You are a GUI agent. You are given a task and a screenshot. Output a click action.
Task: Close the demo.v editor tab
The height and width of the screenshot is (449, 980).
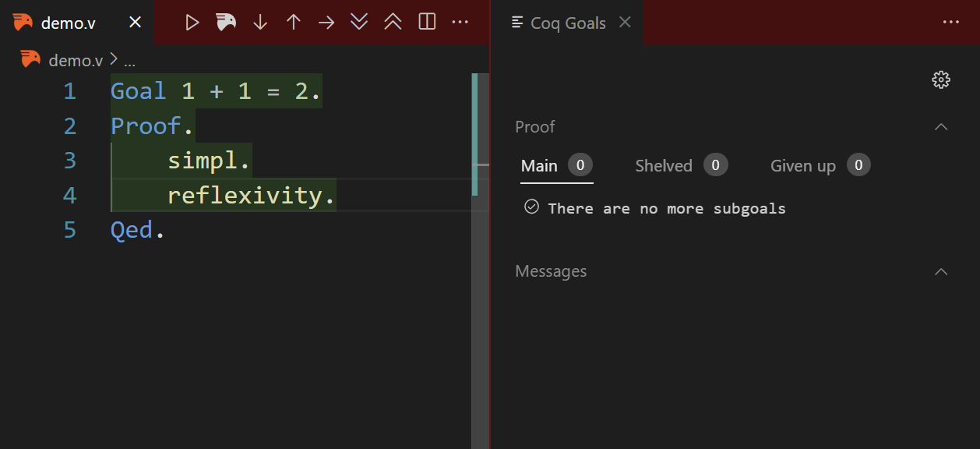coord(135,23)
